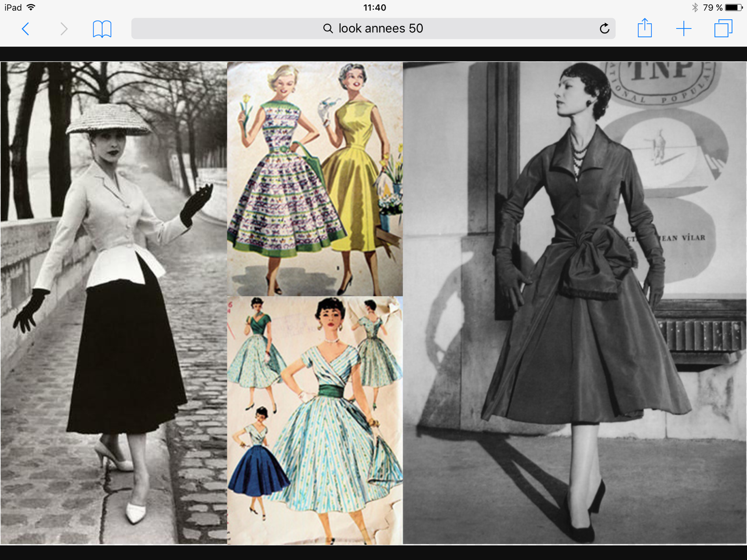This screenshot has width=747, height=560.
Task: Tap the battery indicator icon
Action: point(733,7)
